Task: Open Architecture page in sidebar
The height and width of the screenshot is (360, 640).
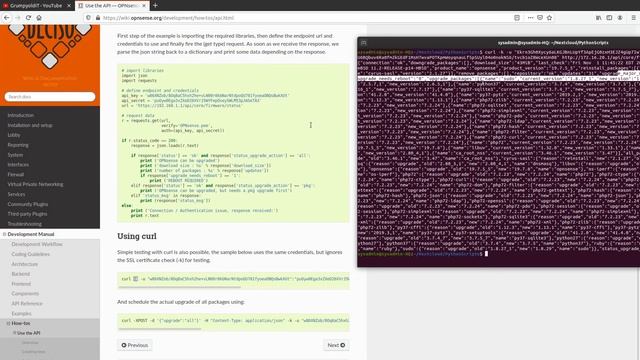Action: pyautogui.click(x=24, y=264)
